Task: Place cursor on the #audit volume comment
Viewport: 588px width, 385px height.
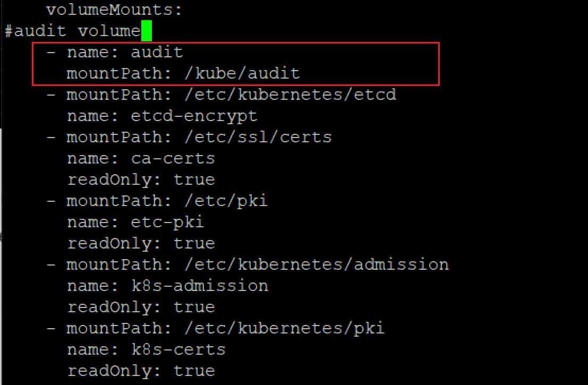Action: 72,31
